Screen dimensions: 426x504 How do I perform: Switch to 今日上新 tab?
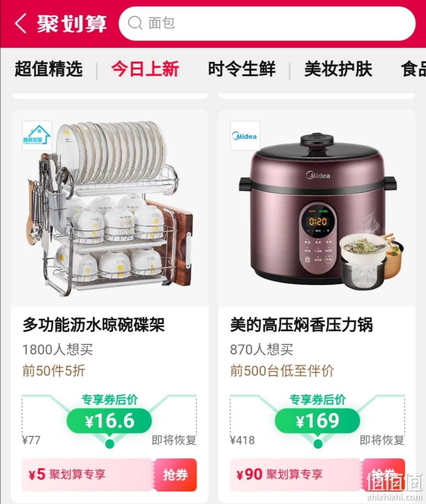tap(145, 69)
